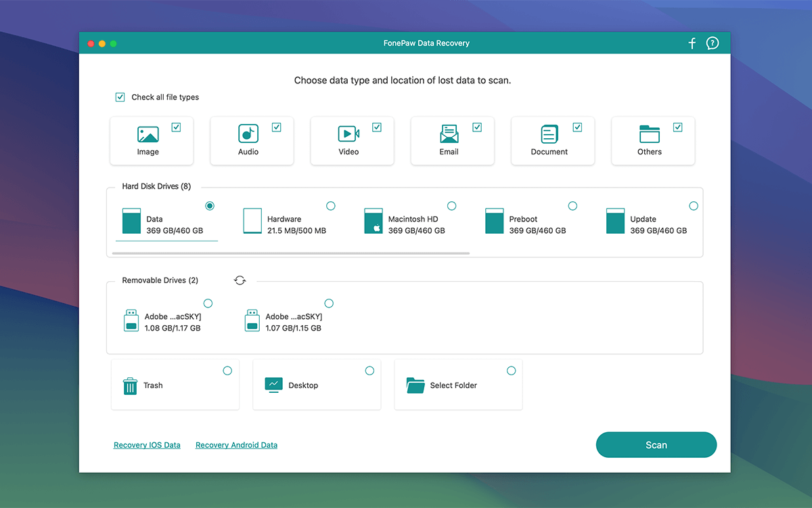Select the 1.07 GB/1.15 GB removable drive radio button
The image size is (812, 508).
point(329,303)
